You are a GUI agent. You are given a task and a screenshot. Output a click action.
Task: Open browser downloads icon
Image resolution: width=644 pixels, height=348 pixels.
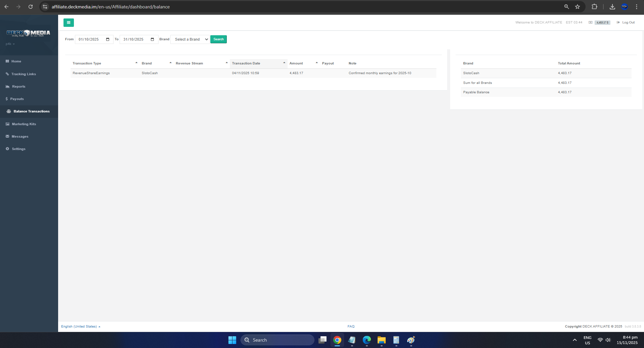[612, 7]
